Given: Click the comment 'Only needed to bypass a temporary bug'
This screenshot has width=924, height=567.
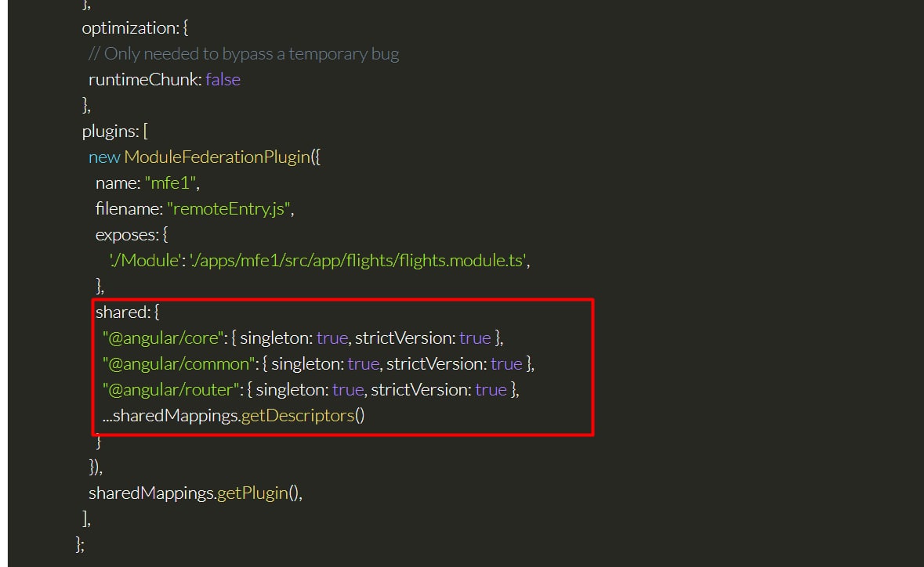Looking at the screenshot, I should click(x=244, y=54).
